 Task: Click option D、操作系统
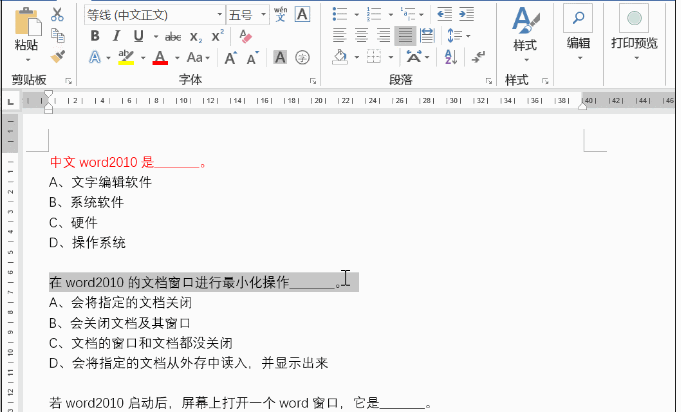(87, 242)
